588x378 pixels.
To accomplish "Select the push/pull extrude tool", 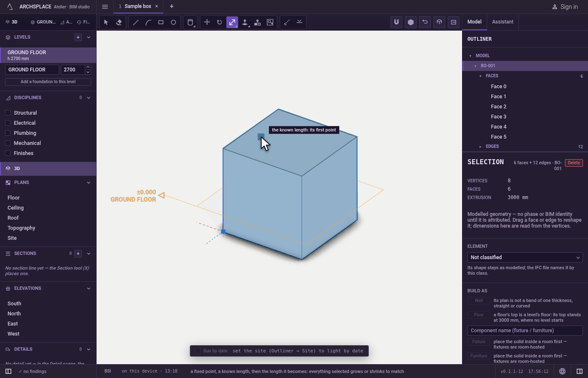I will (x=245, y=22).
